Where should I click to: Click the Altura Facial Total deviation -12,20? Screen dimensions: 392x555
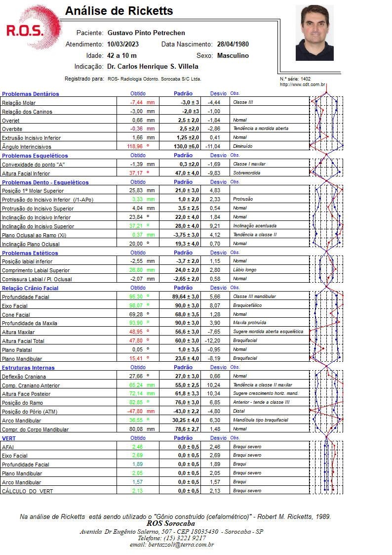click(212, 341)
